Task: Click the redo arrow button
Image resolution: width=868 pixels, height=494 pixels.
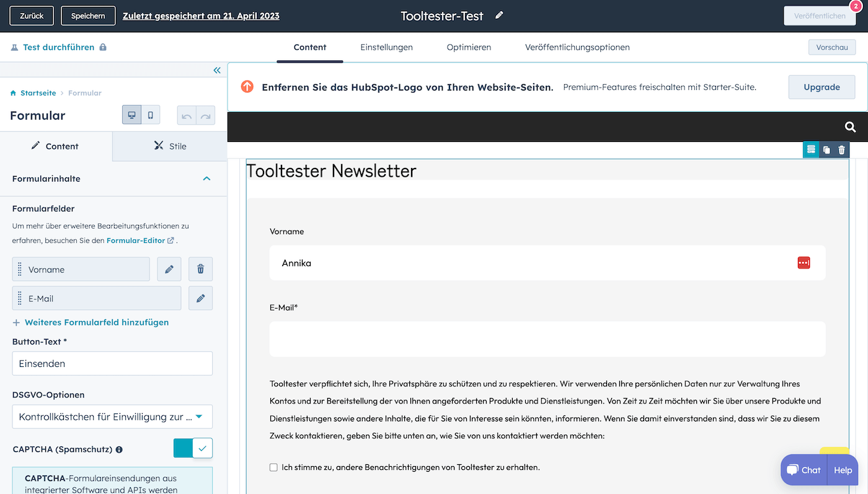Action: pyautogui.click(x=206, y=116)
